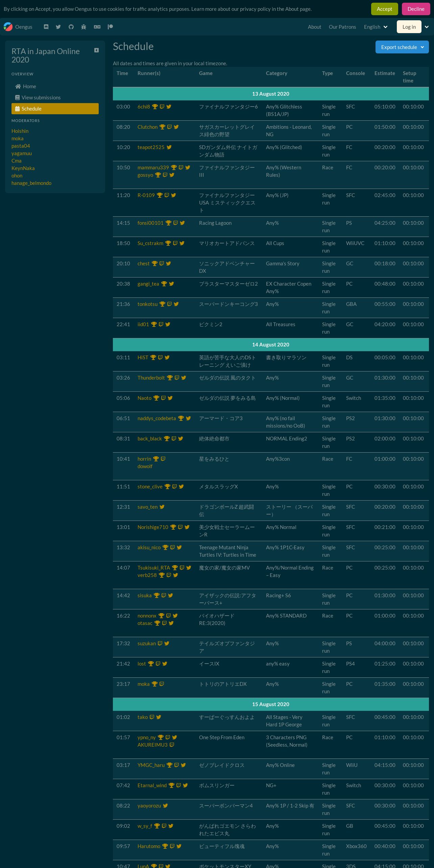The image size is (434, 868).
Task: Open runner Naoto's profile
Action: click(144, 398)
